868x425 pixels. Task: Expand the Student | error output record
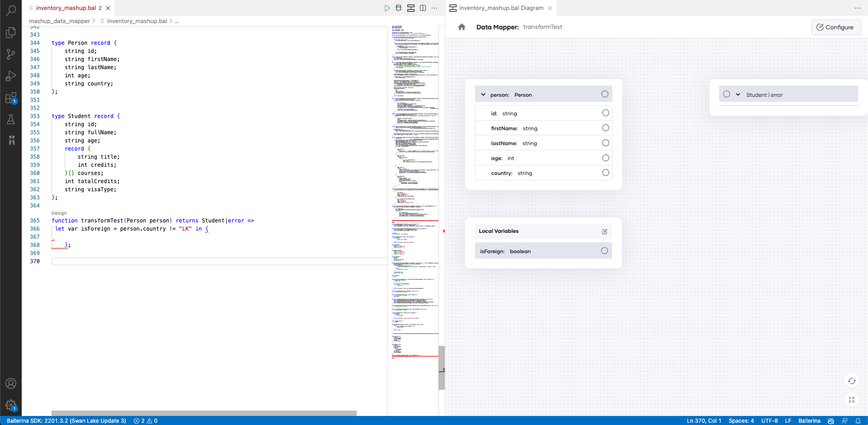737,94
